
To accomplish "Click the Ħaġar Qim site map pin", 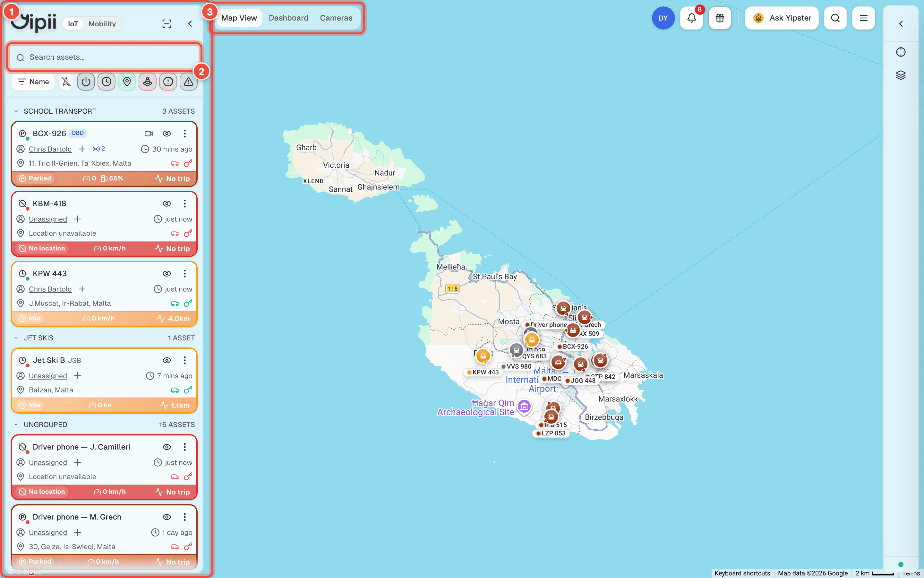I will click(x=524, y=406).
